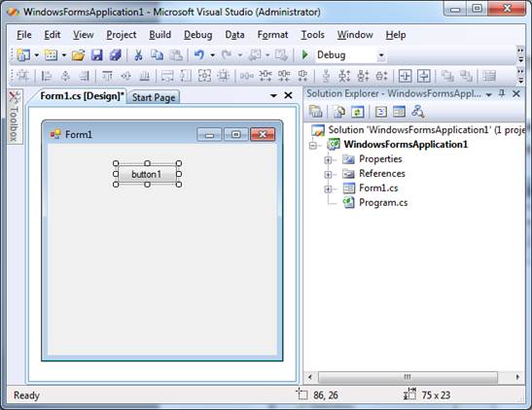Toggle auto hide pin of Solution Explorer
This screenshot has height=410, width=532.
point(502,93)
